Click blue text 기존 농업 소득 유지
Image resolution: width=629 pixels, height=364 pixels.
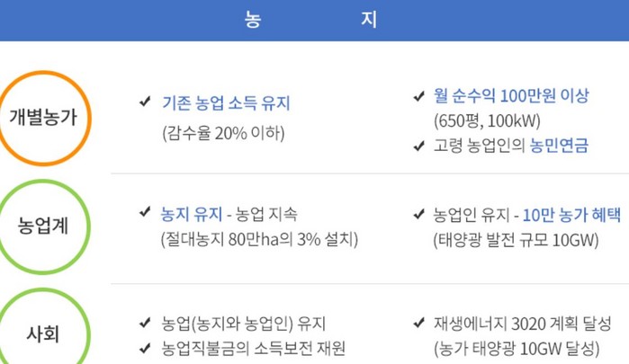point(226,103)
